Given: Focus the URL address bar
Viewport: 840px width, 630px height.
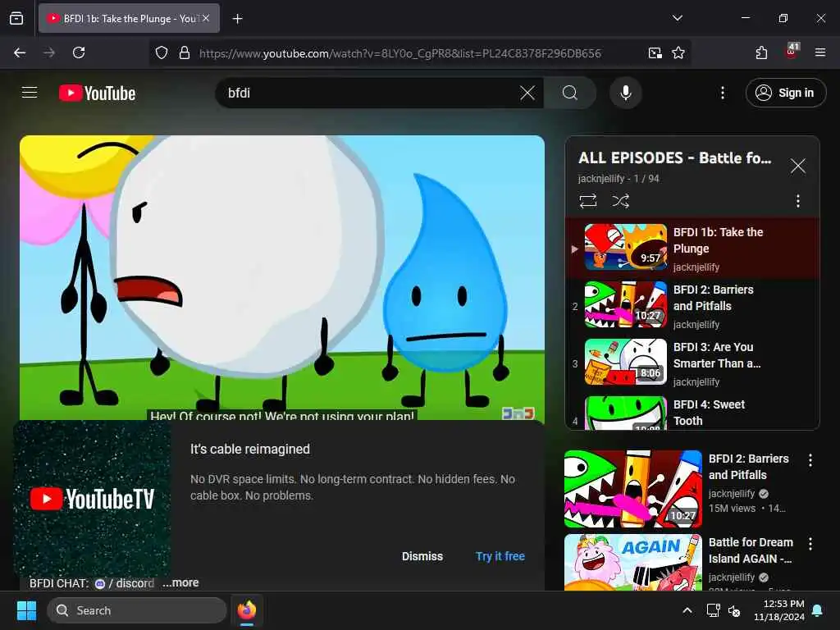Looking at the screenshot, I should [399, 53].
